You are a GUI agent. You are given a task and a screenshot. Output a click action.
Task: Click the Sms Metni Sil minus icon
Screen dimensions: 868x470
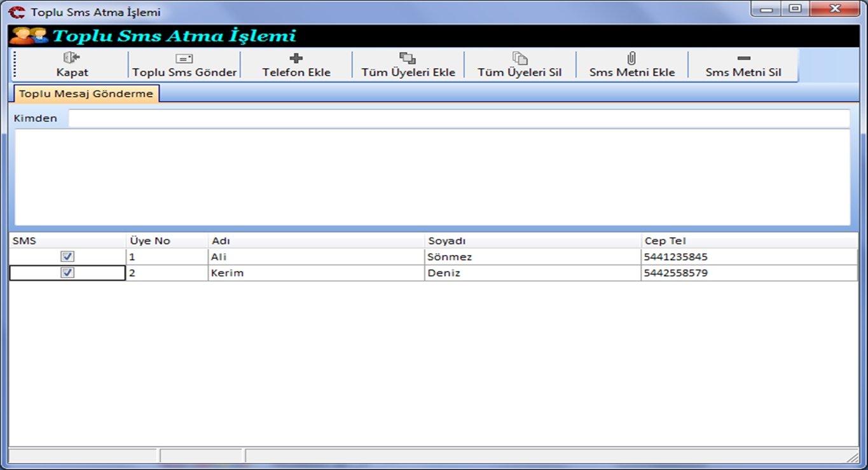[x=743, y=59]
